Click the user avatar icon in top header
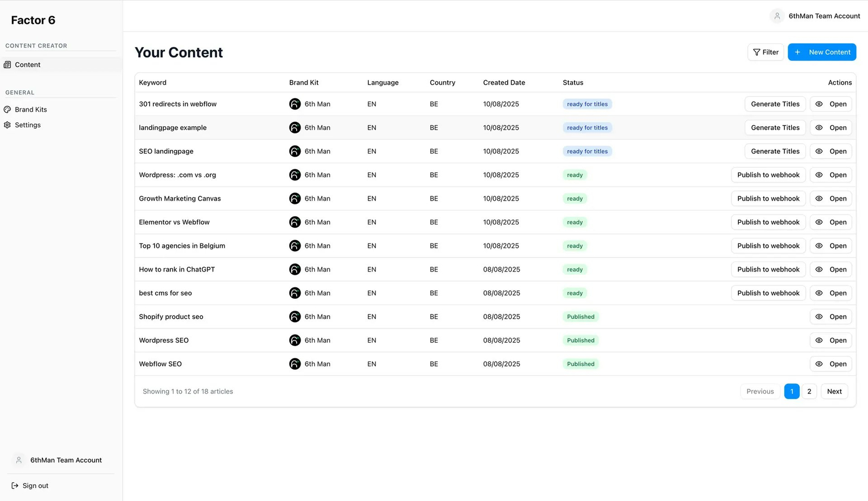The image size is (868, 501). coord(777,16)
